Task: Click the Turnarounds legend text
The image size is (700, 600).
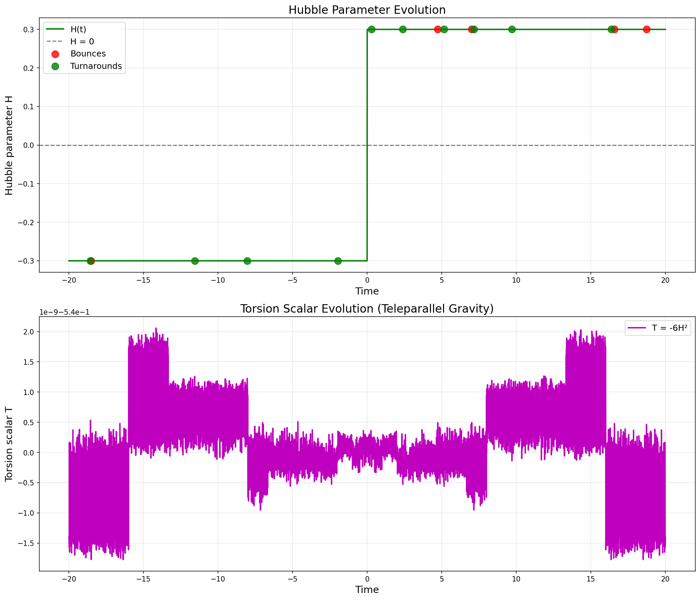Action: (96, 66)
